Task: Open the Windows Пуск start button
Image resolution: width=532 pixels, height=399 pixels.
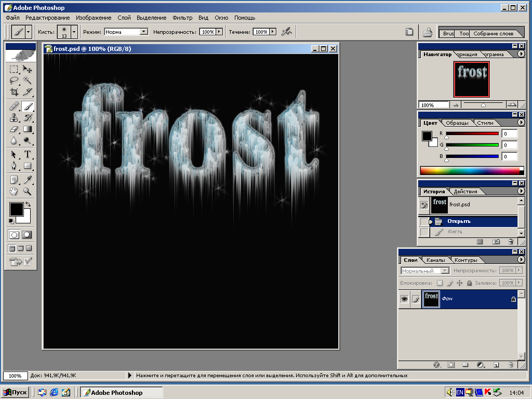Action: (x=16, y=393)
